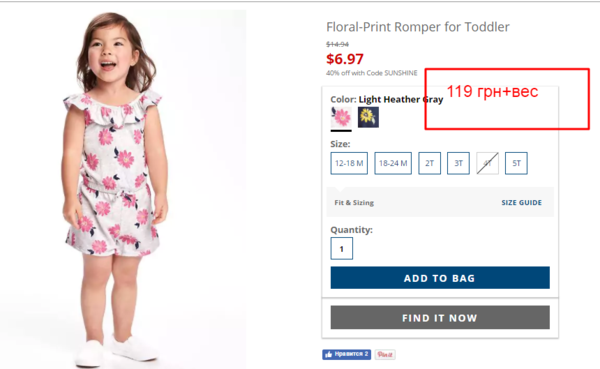Select the pink floral color swatch

341,117
